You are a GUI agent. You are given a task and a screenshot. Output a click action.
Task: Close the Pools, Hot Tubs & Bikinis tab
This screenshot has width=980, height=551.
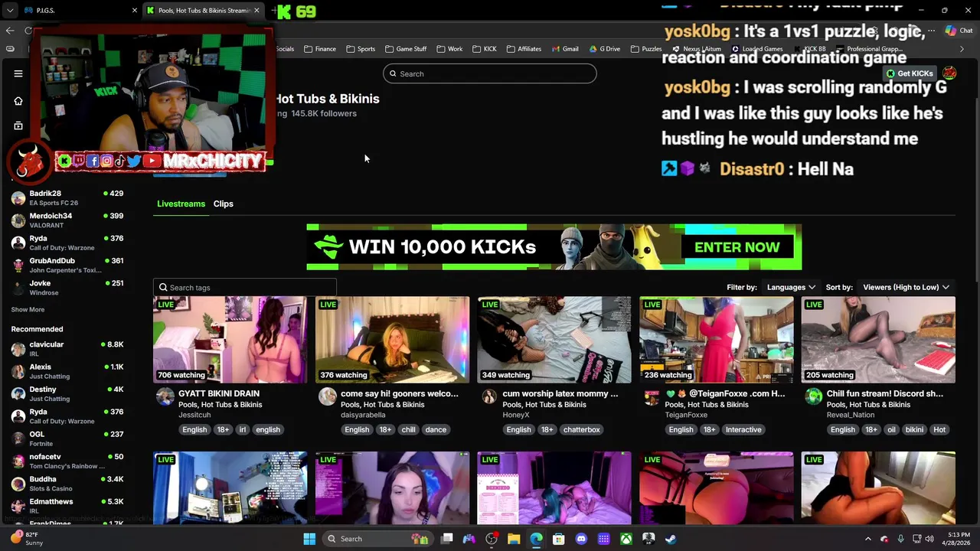pos(256,11)
